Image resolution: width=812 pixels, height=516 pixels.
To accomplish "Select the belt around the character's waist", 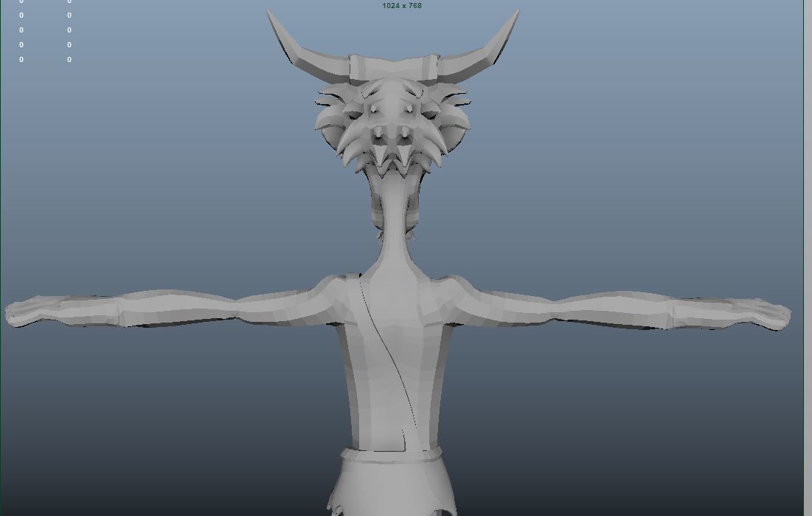I will pyautogui.click(x=392, y=455).
